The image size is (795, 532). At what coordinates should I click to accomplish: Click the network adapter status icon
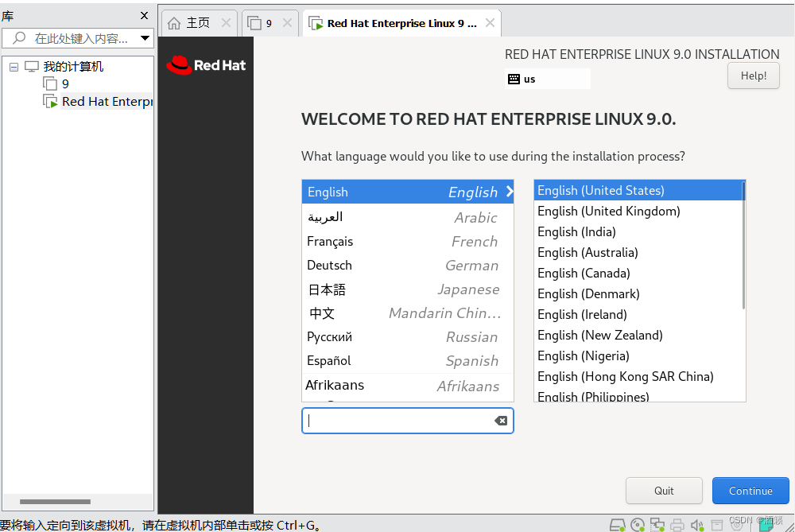657,526
